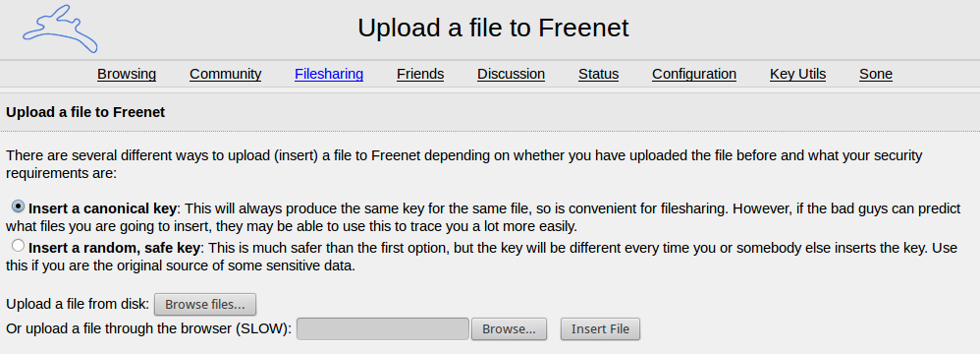980x354 pixels.
Task: Open the Key Utils menu
Action: click(x=797, y=74)
